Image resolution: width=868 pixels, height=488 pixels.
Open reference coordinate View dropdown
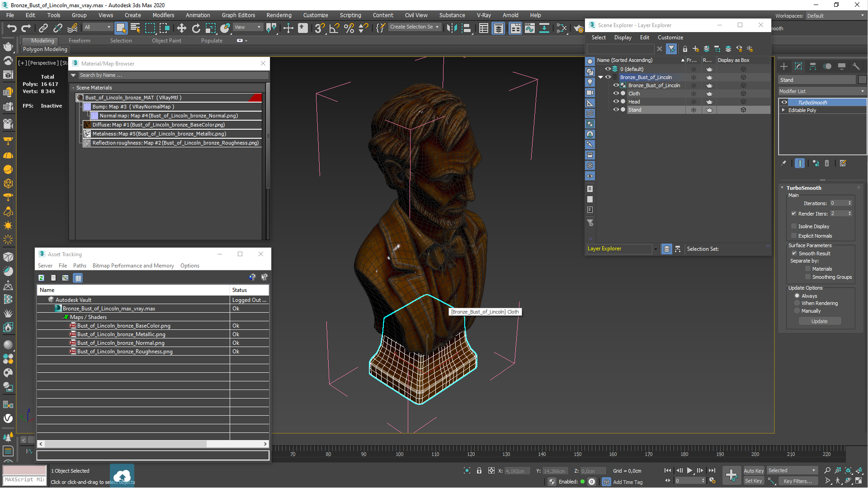(x=248, y=27)
